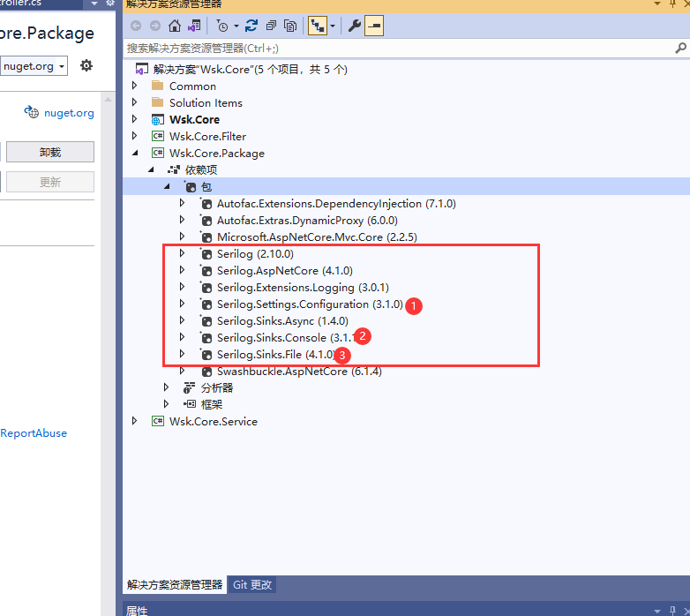Image resolution: width=690 pixels, height=616 pixels.
Task: Click the Show All Files icon
Action: pyautogui.click(x=290, y=26)
